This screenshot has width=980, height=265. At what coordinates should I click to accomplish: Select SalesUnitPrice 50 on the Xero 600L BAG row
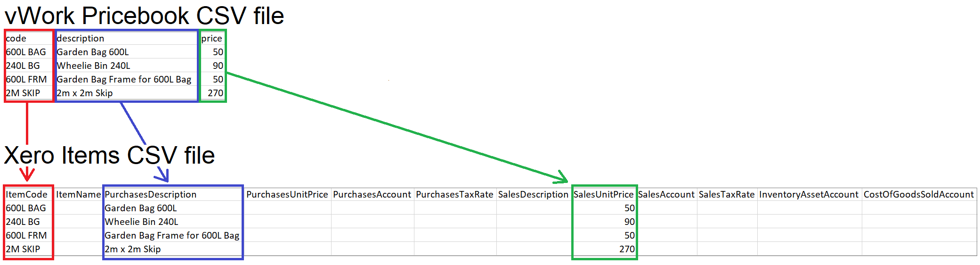pyautogui.click(x=630, y=208)
